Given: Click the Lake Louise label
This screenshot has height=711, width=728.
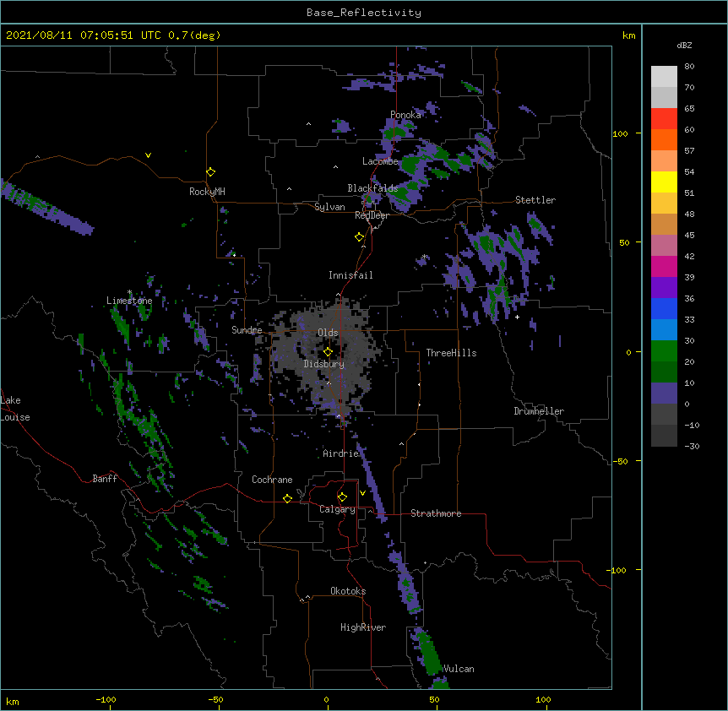Looking at the screenshot, I should pos(15,409).
